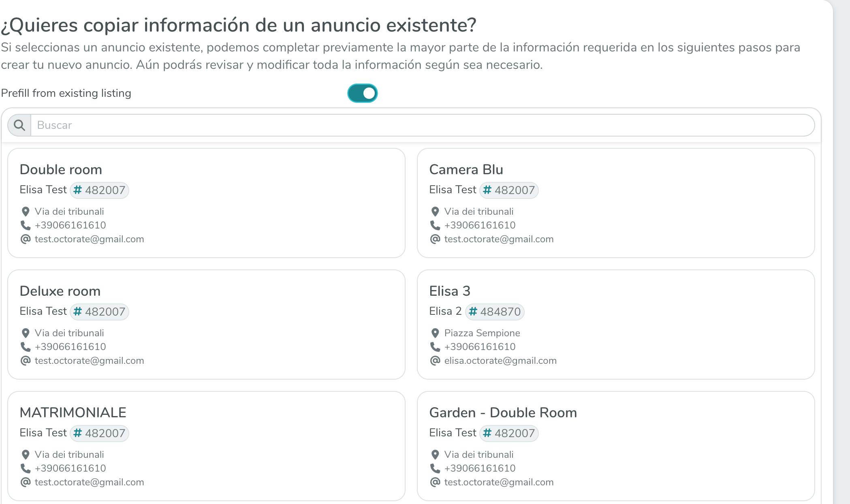Click phone icon in Elisa 3 card

[435, 347]
